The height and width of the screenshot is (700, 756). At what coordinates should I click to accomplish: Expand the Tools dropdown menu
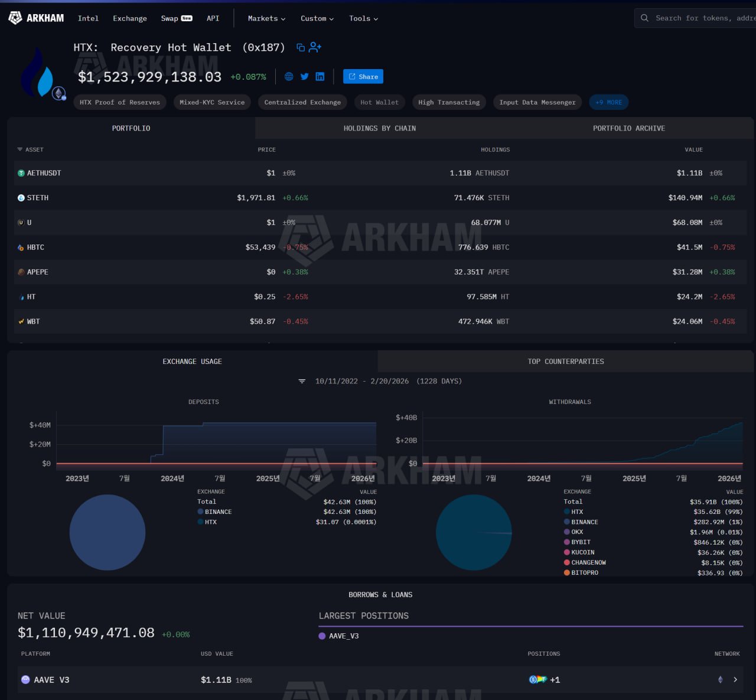pos(363,18)
